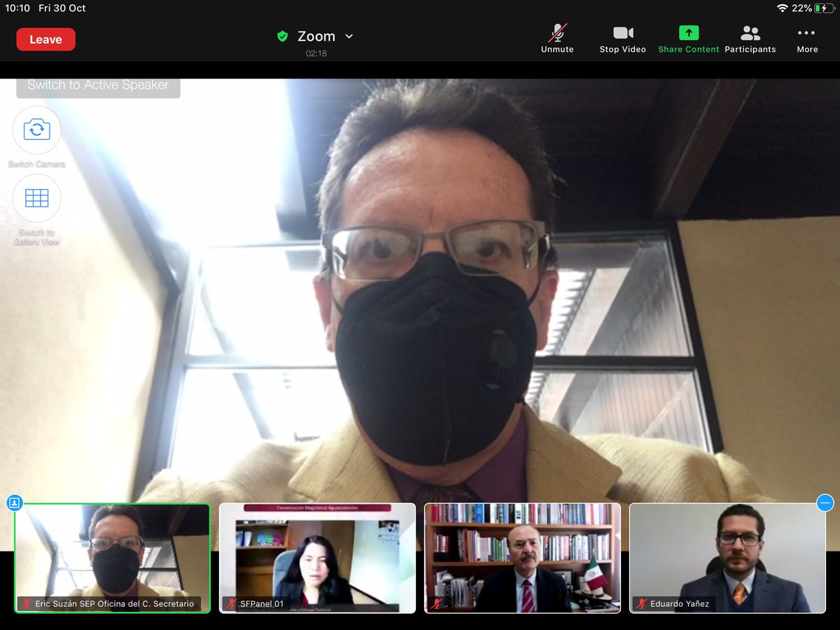Click the SFPanel 01 name label

click(x=262, y=603)
